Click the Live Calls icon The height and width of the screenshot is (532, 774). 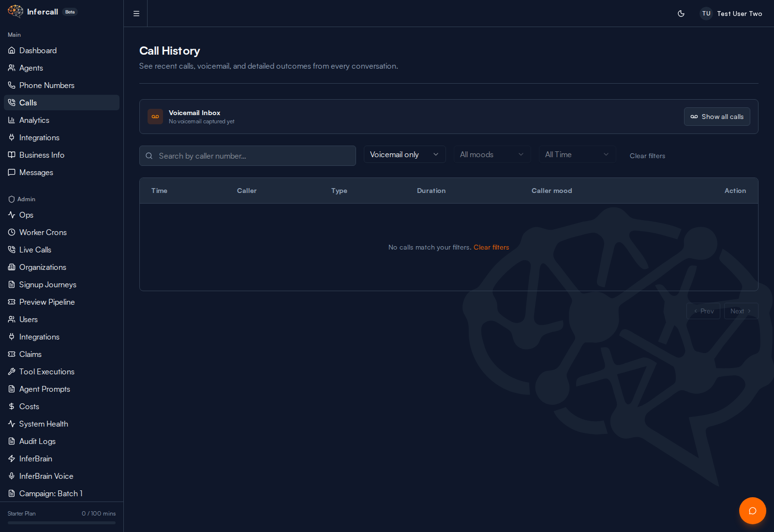tap(12, 250)
